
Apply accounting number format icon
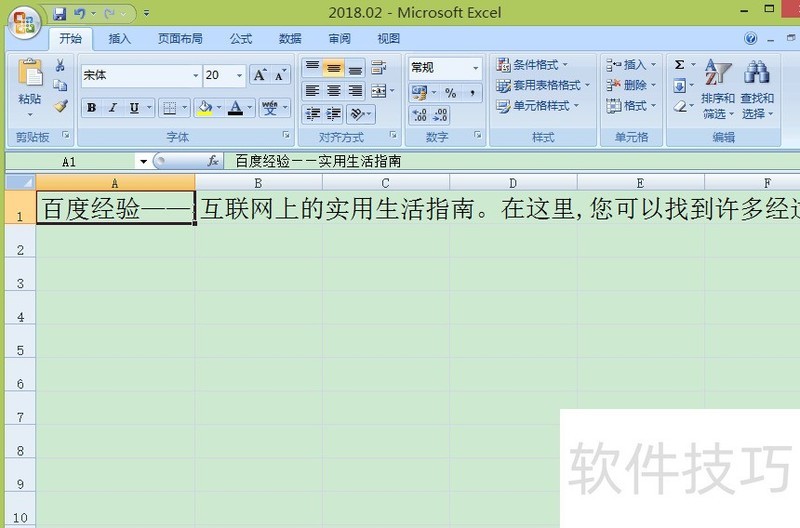[x=420, y=93]
